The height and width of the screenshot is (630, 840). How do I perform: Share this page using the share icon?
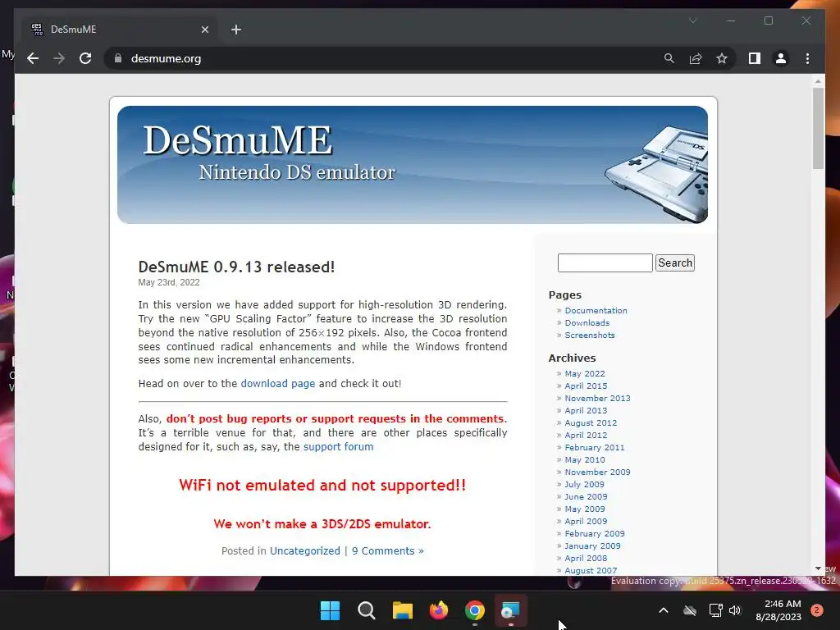[x=696, y=58]
